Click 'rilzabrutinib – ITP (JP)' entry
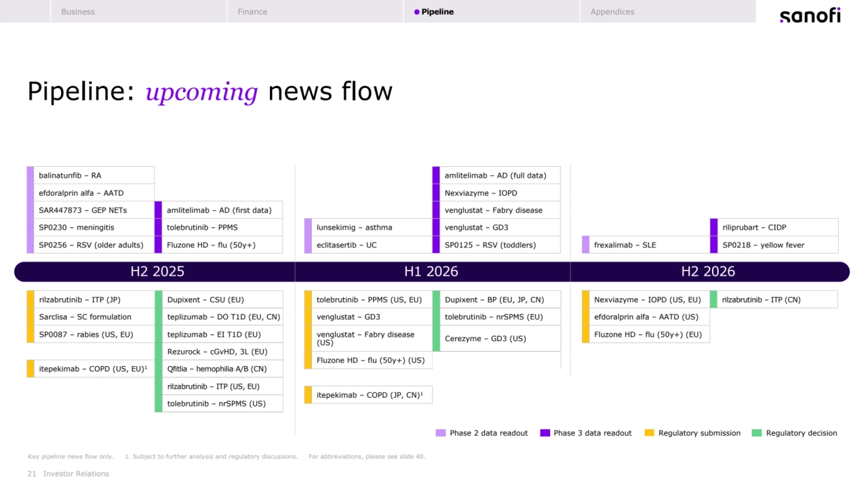The height and width of the screenshot is (488, 868). click(x=90, y=300)
